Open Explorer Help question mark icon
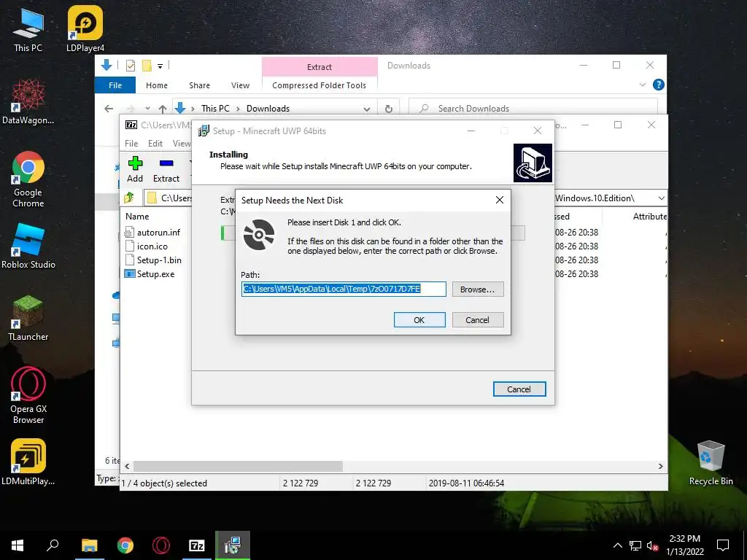Viewport: 747px width, 560px height. 659,85
